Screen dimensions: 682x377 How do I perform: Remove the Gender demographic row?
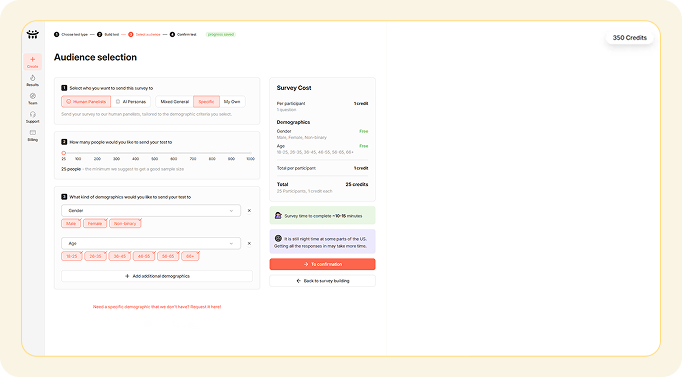(249, 210)
